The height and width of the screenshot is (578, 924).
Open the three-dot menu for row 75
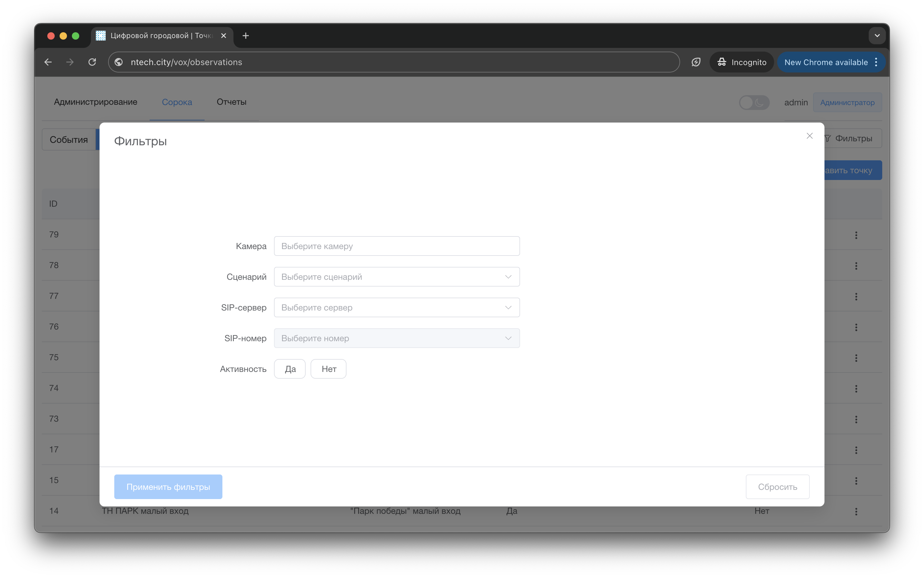click(x=856, y=358)
